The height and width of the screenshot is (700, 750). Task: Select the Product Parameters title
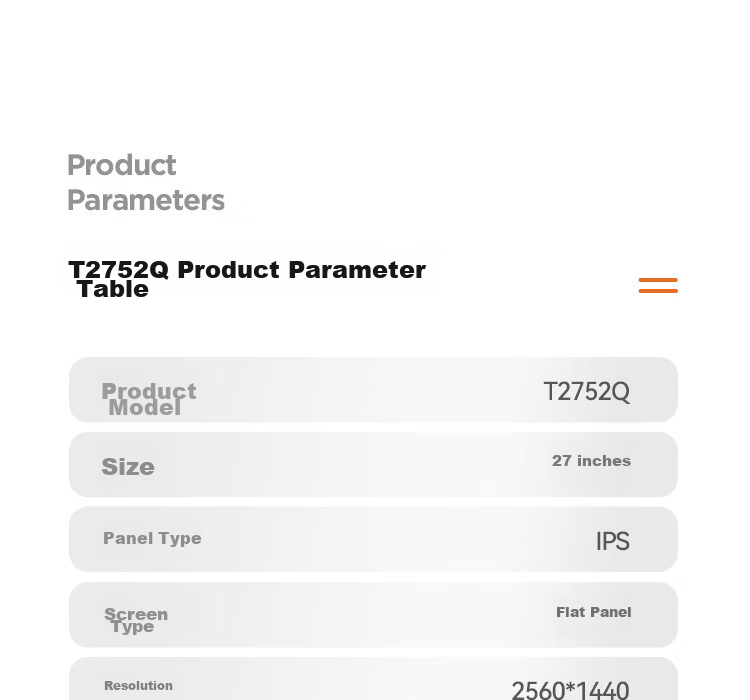[x=145, y=183]
